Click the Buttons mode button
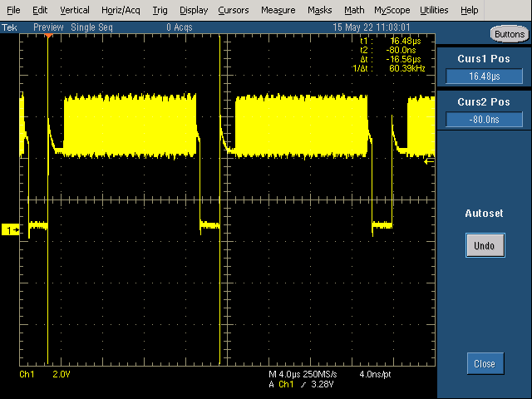Image resolution: width=532 pixels, height=399 pixels. pos(510,34)
